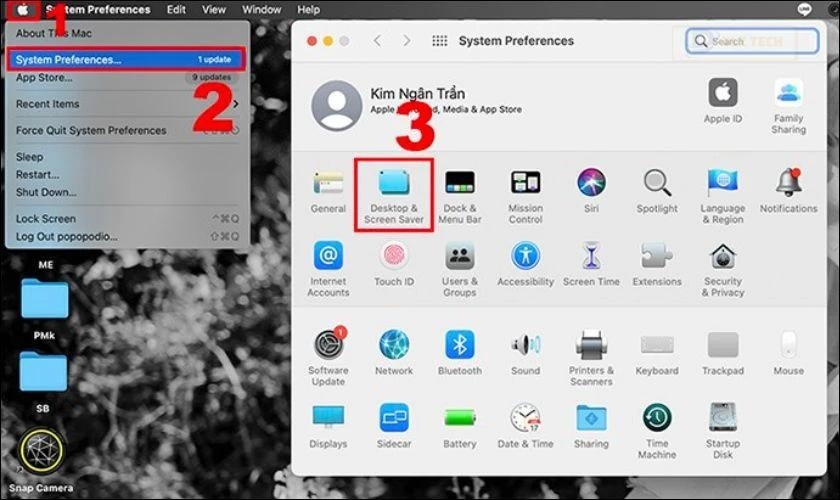The image size is (840, 500).
Task: Choose App Store… menu entry
Action: click(x=127, y=78)
